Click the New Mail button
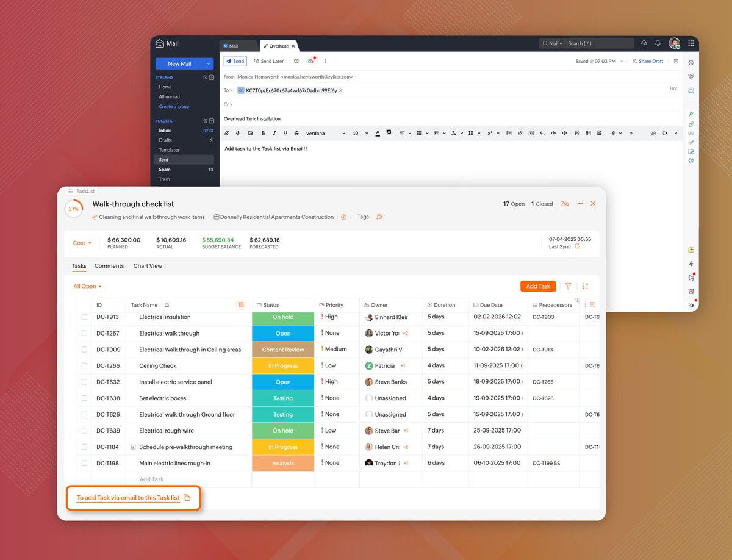This screenshot has width=732, height=560. point(179,63)
